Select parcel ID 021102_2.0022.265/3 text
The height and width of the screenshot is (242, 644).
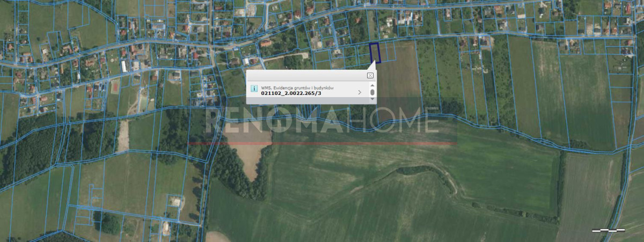tap(291, 93)
